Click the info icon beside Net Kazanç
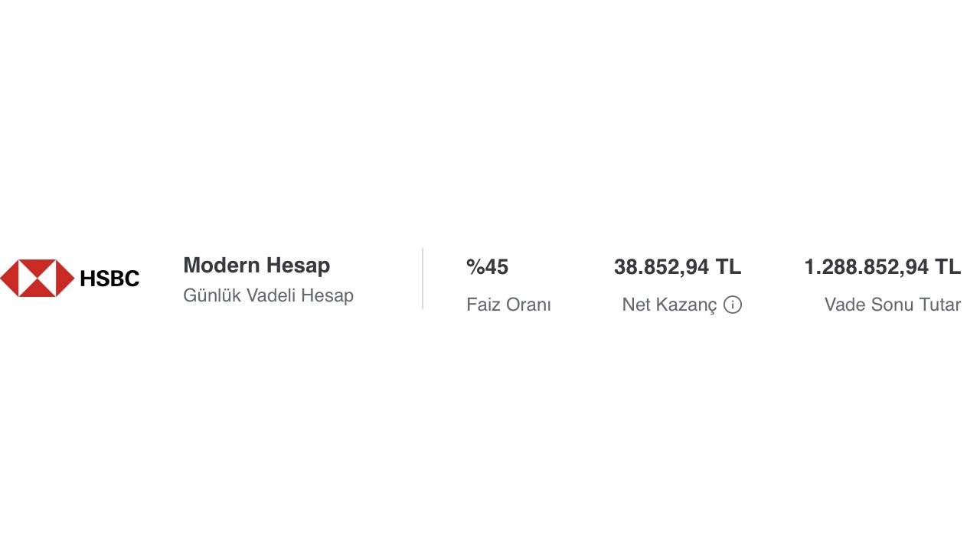This screenshot has height=551, width=980. pos(733,305)
